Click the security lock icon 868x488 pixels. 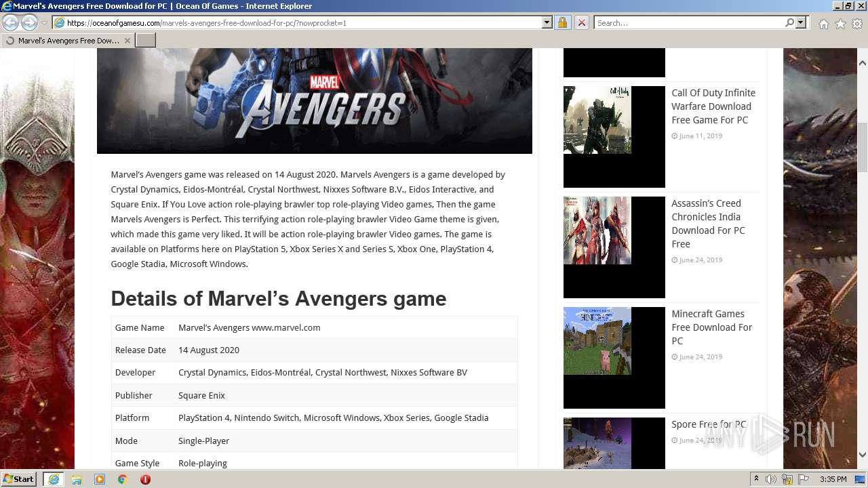562,22
